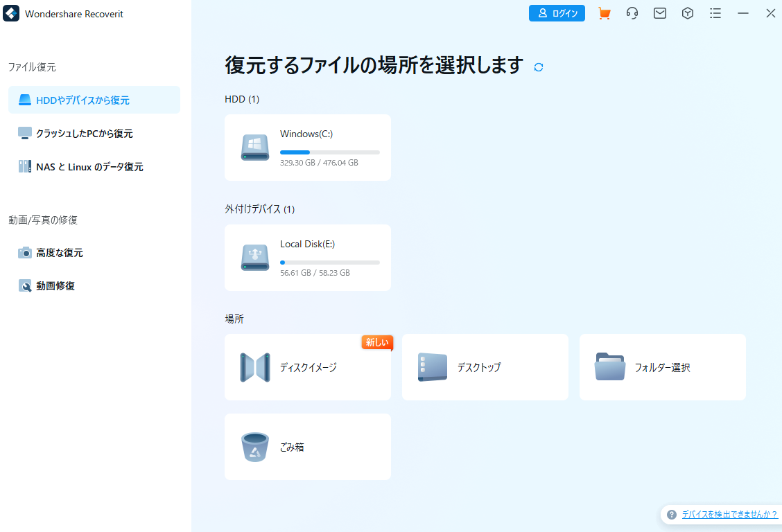Click the Wondershare Recoverit logo icon
The height and width of the screenshot is (532, 782).
coord(11,14)
